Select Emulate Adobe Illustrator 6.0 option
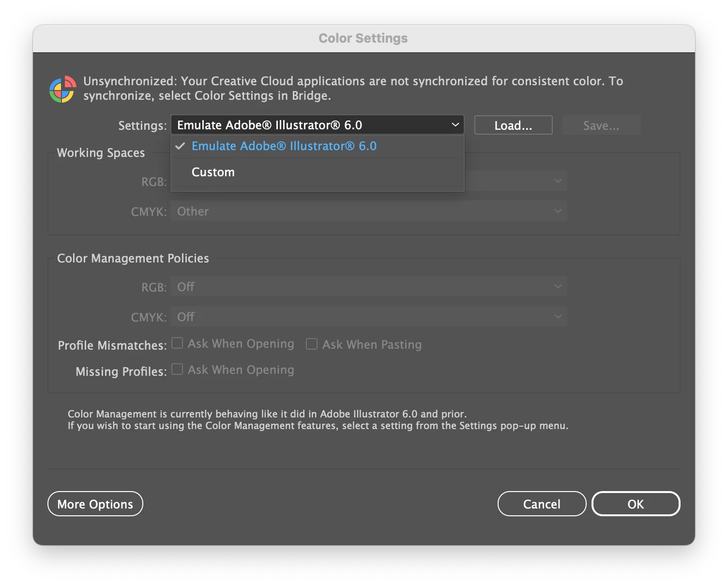728x586 pixels. 317,146
